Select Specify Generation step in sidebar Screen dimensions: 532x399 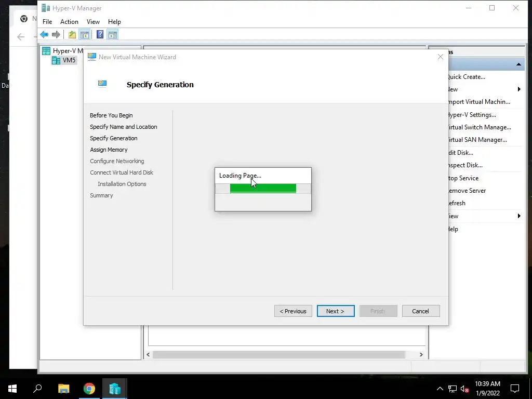(114, 138)
